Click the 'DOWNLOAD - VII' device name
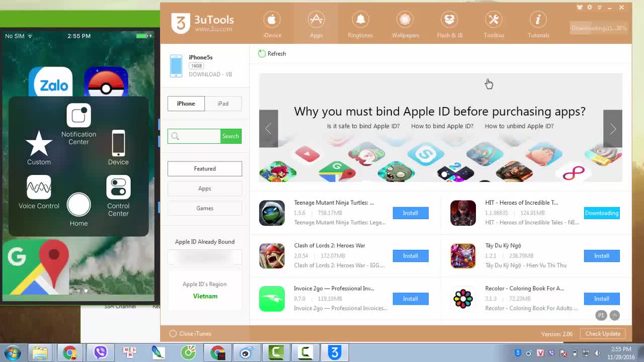The image size is (644, 362). click(x=210, y=74)
